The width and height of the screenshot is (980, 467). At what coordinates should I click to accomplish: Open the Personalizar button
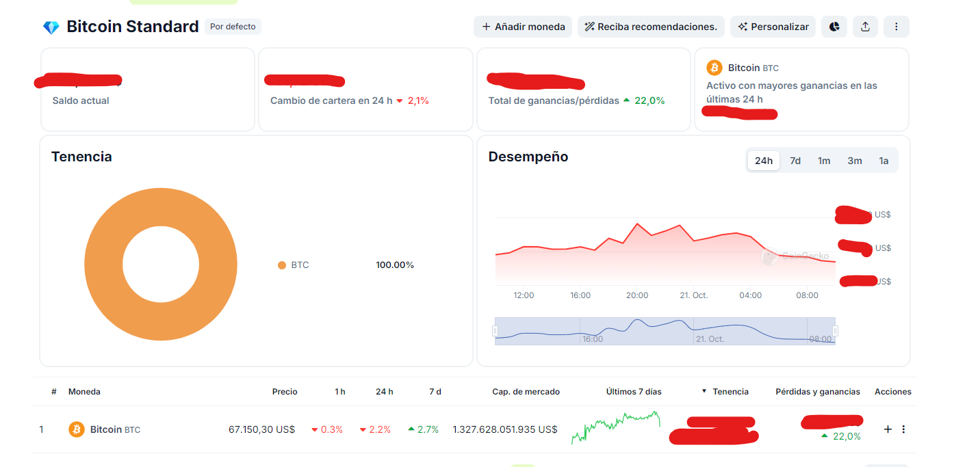(773, 27)
